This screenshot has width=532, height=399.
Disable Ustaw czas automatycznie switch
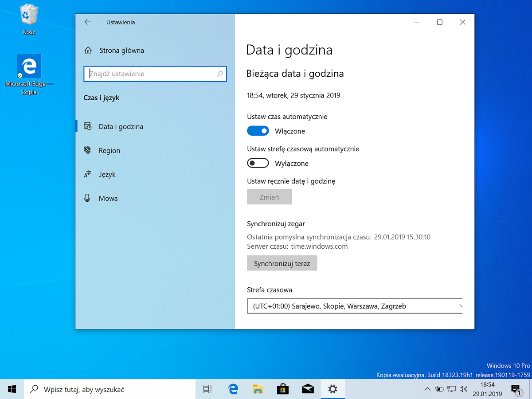[258, 131]
